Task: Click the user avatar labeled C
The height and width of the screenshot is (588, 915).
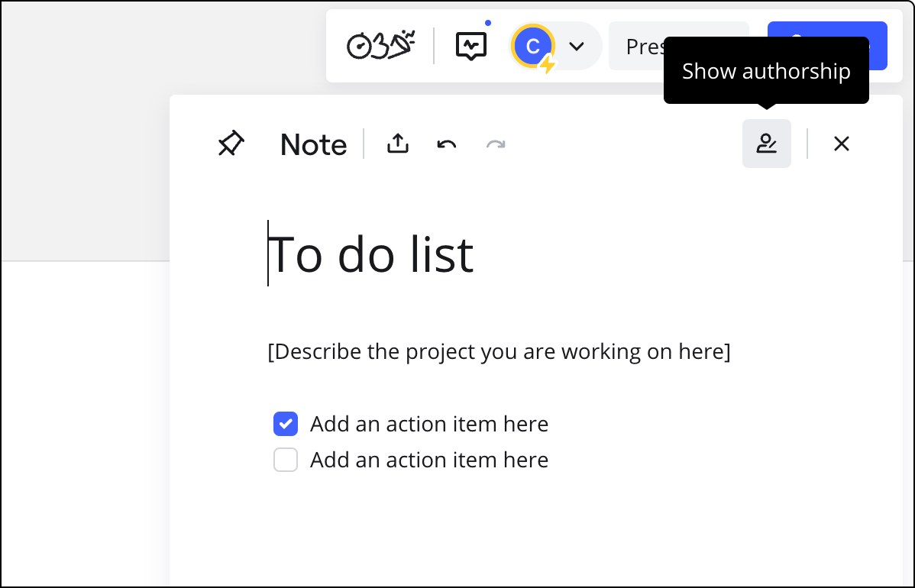Action: (x=533, y=47)
